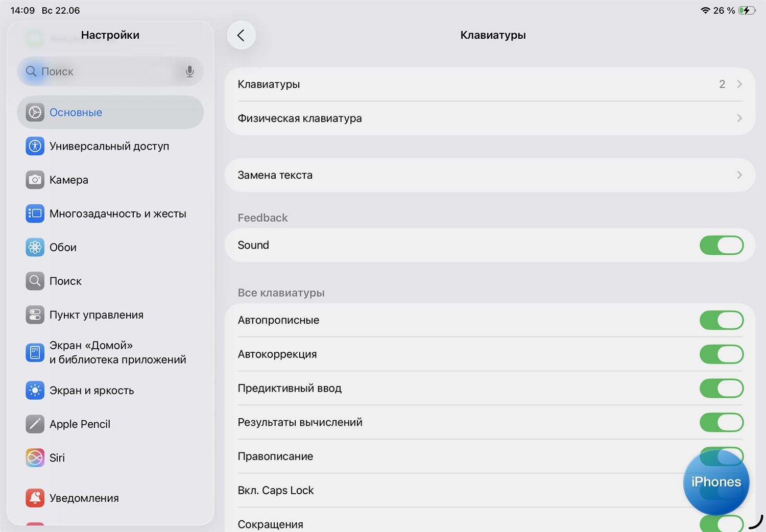Open the Camera settings icon
This screenshot has height=532, width=766.
click(x=35, y=180)
